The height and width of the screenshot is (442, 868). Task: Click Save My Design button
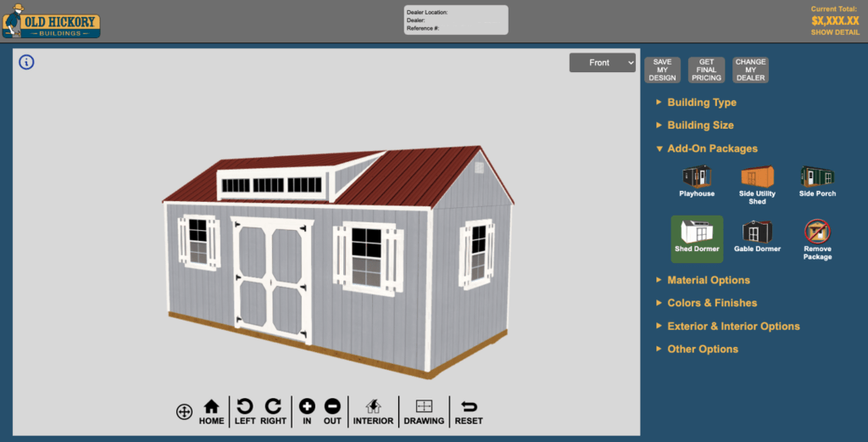point(662,70)
